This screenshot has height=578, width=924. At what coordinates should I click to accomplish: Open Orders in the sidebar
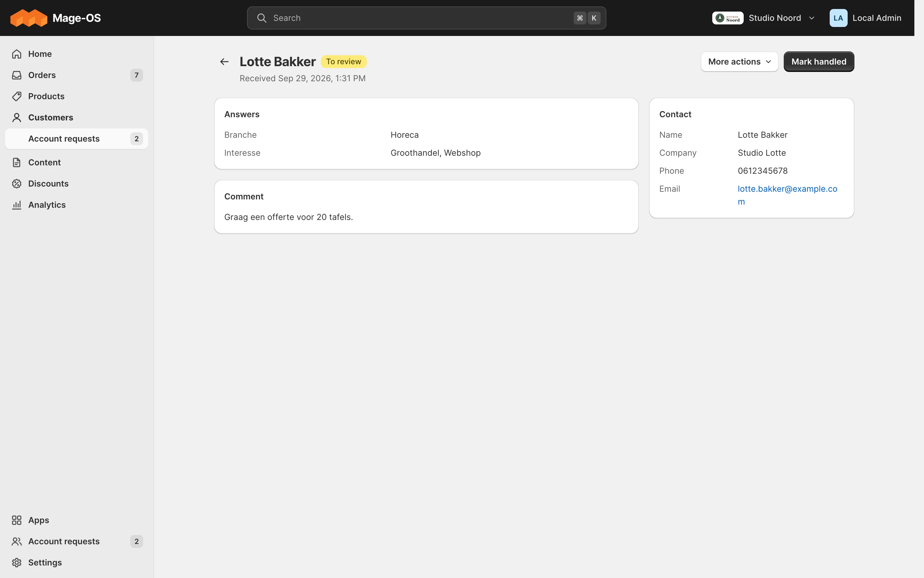coord(76,75)
